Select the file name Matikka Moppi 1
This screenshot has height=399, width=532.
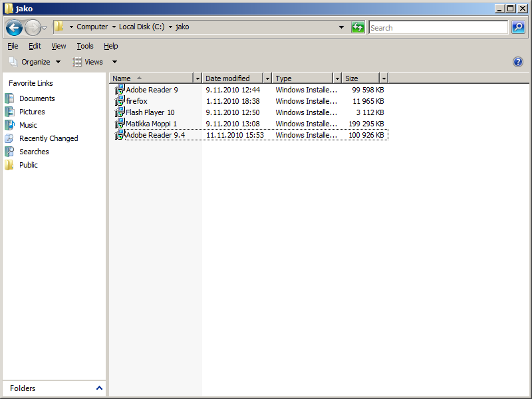pos(152,124)
